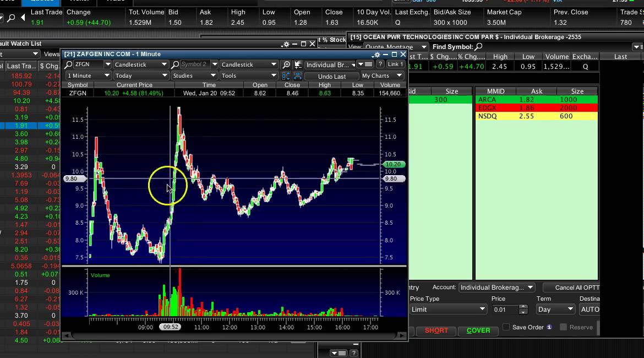Open ZAFGEN chart window settings gear
The height and width of the screenshot is (358, 644).
[x=375, y=55]
